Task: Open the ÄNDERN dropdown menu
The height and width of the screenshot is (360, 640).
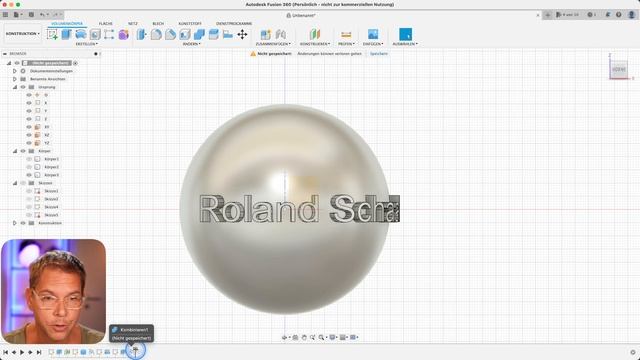Action: click(x=191, y=44)
